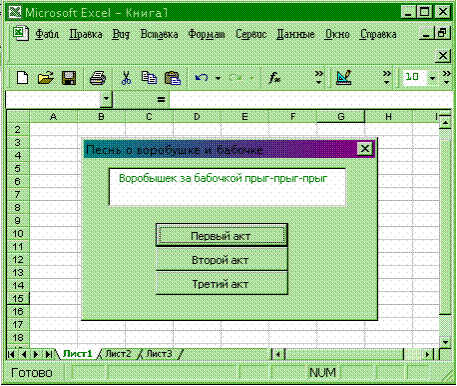The width and height of the screenshot is (457, 386).
Task: Open the font size 10 dropdown arrow
Action: click(x=432, y=78)
